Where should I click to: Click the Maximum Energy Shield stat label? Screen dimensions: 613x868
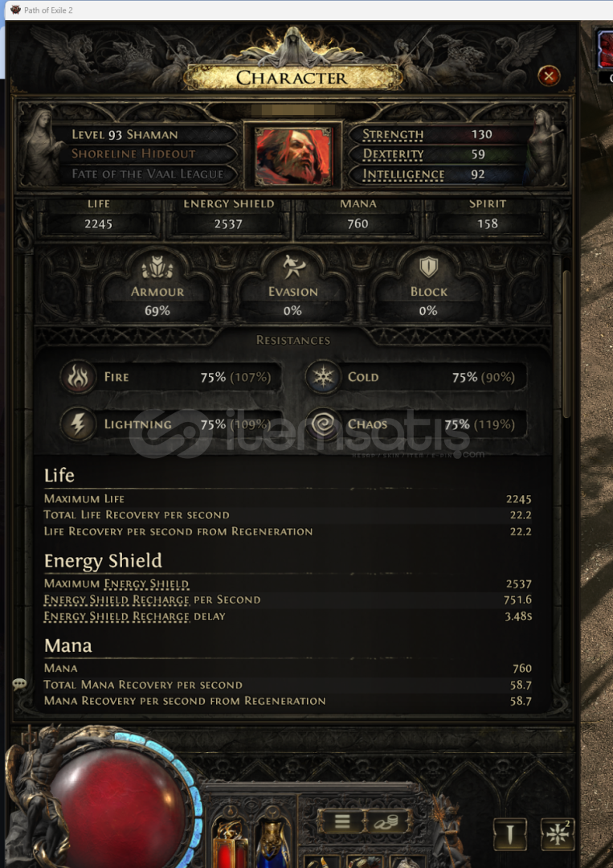pos(116,583)
